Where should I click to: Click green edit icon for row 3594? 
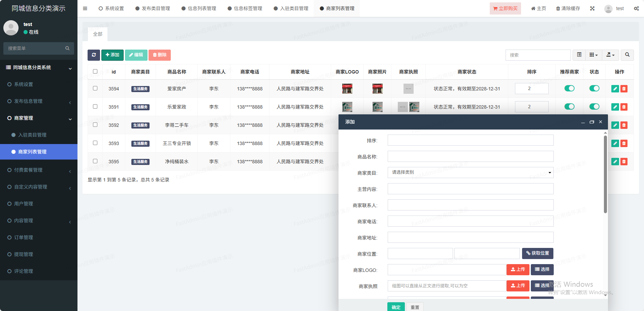pyautogui.click(x=615, y=89)
